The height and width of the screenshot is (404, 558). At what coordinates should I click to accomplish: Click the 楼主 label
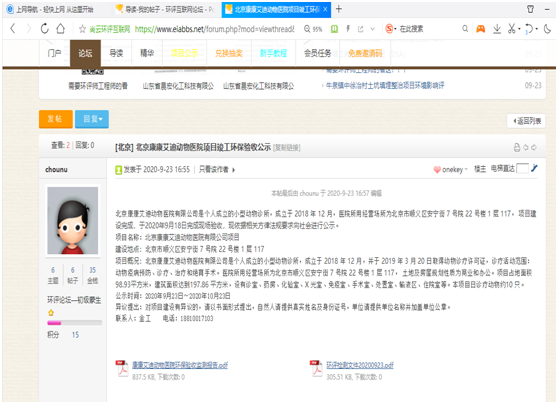[480, 169]
